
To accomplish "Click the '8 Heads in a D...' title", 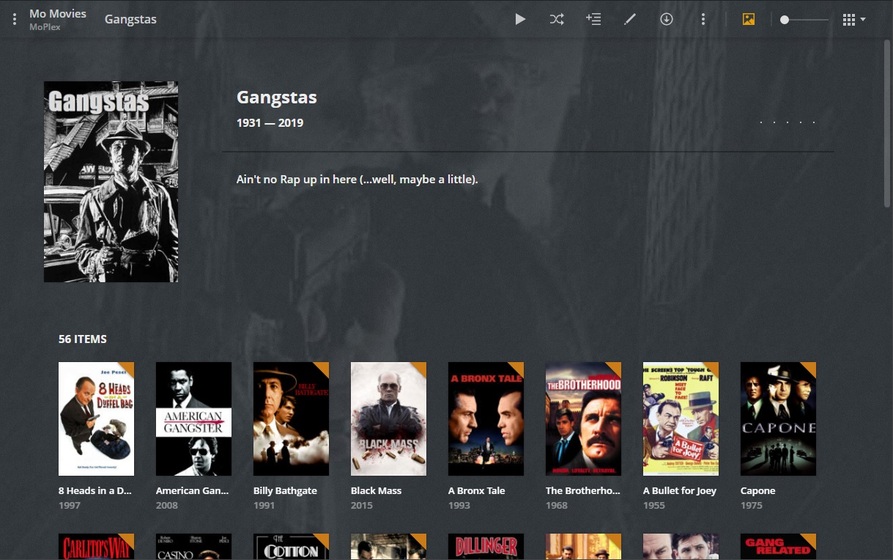I will coord(95,490).
